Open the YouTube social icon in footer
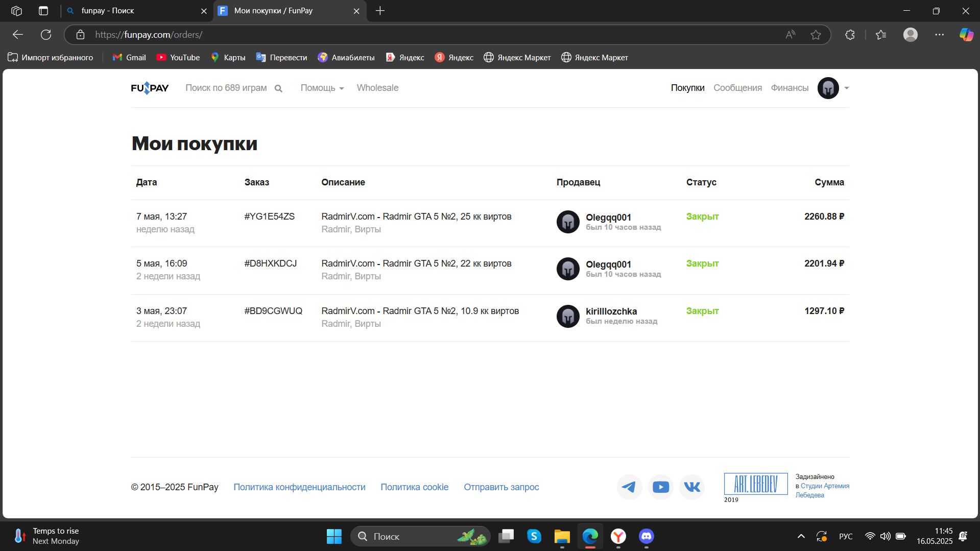This screenshot has width=980, height=551. (x=661, y=487)
